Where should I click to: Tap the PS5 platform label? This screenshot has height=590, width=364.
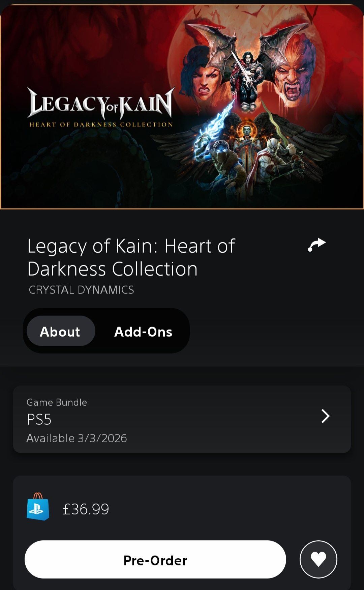pos(39,420)
